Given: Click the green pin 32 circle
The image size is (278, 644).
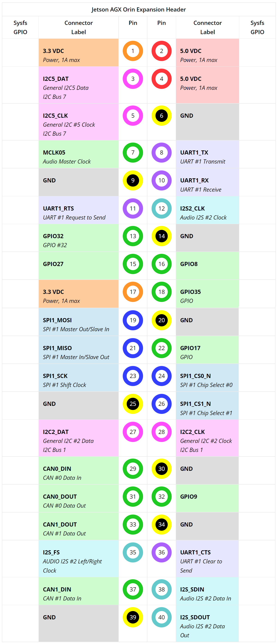Looking at the screenshot, I should 161,497.
